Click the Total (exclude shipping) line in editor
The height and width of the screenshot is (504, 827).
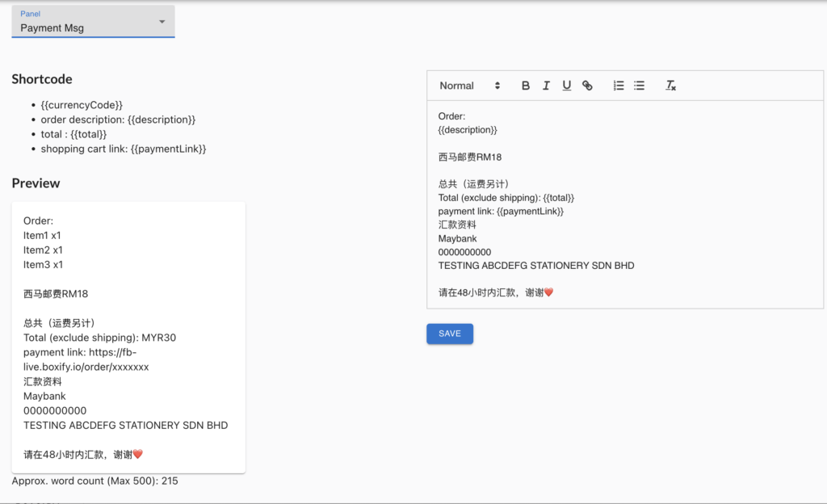(x=506, y=198)
